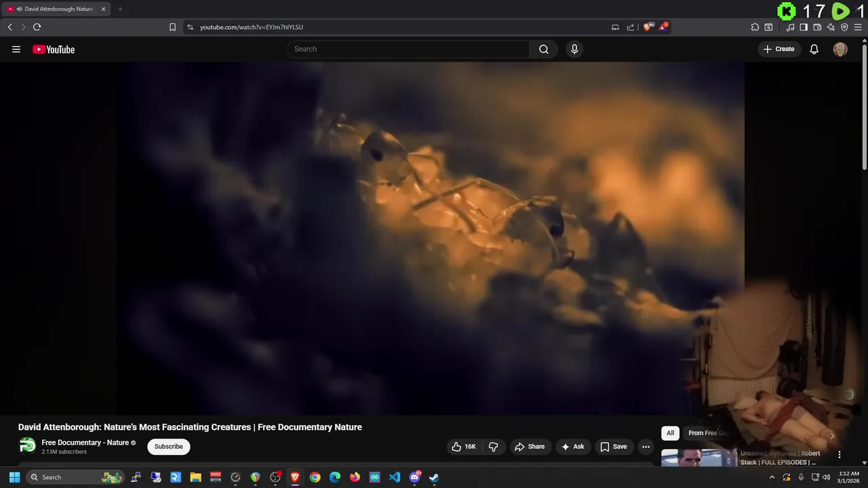Bookmark this page in address bar

tap(172, 27)
